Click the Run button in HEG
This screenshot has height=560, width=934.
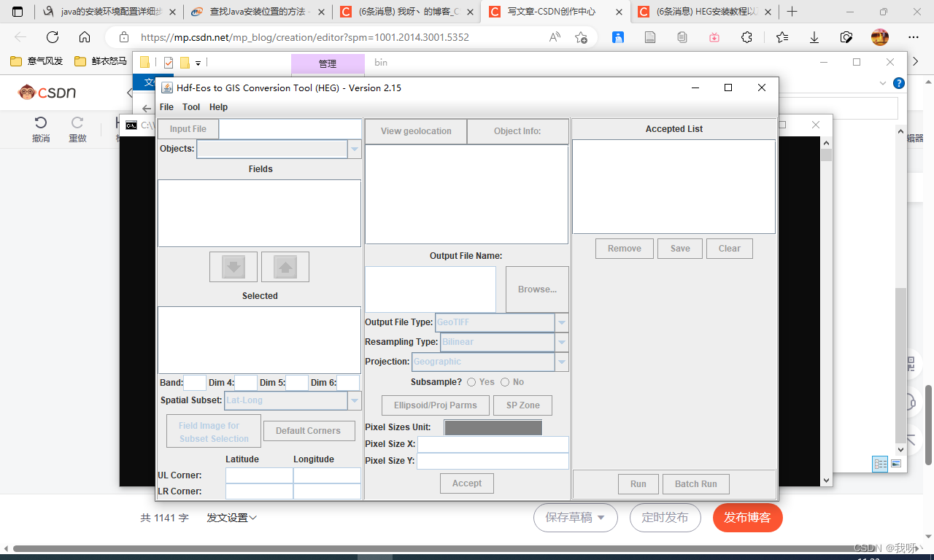[x=638, y=483]
